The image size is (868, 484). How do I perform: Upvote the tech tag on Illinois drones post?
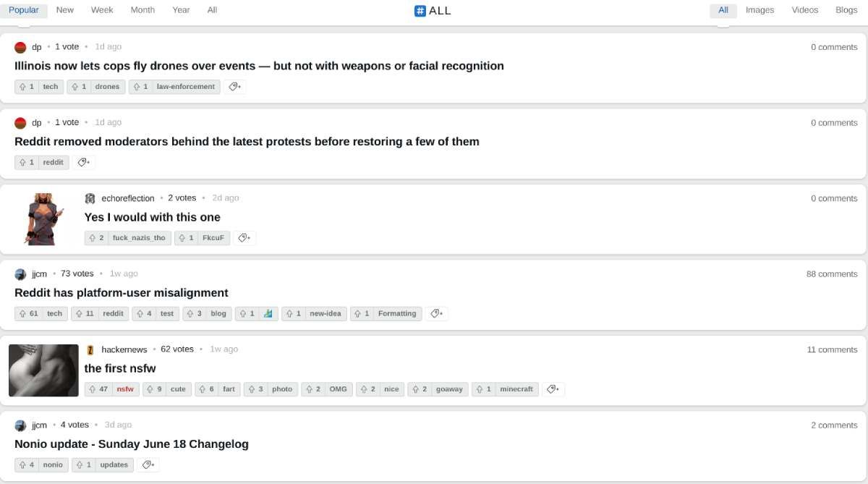(26, 87)
